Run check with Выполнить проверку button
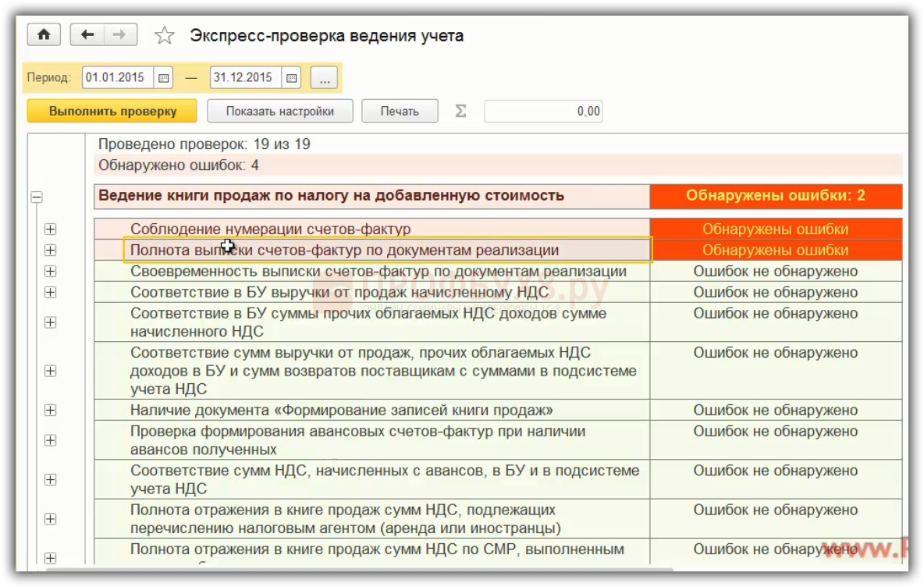The width and height of the screenshot is (924, 587). (112, 112)
